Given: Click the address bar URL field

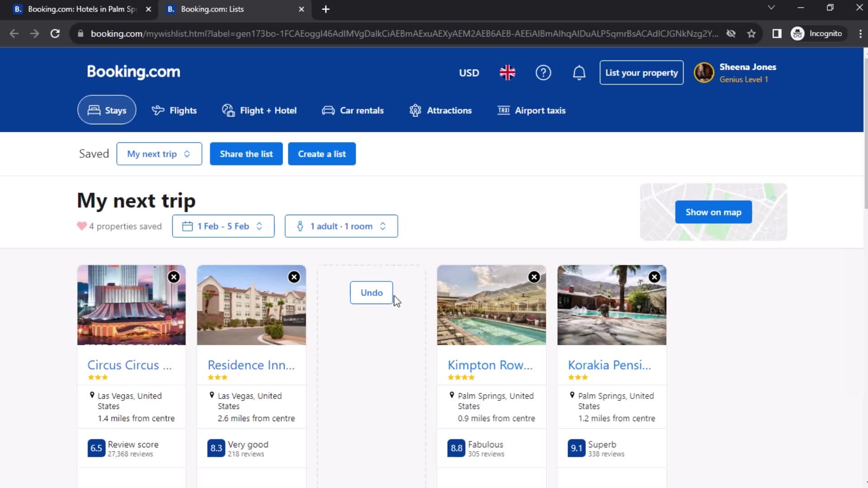Looking at the screenshot, I should (x=404, y=33).
